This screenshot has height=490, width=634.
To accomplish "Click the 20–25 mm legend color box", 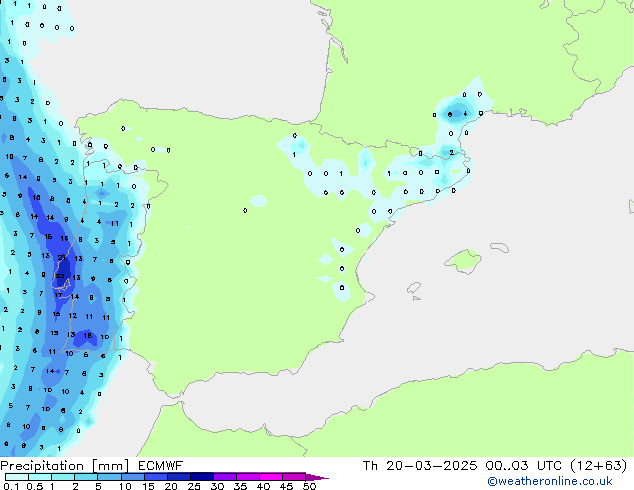I will [x=178, y=477].
